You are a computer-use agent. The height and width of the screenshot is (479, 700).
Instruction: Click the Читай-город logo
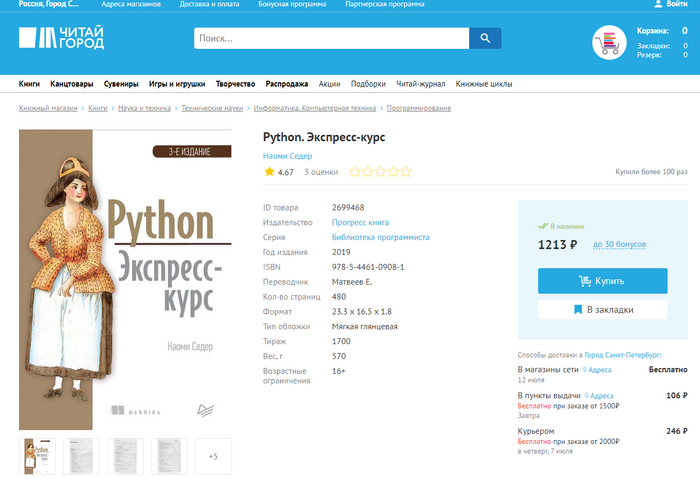(60, 39)
